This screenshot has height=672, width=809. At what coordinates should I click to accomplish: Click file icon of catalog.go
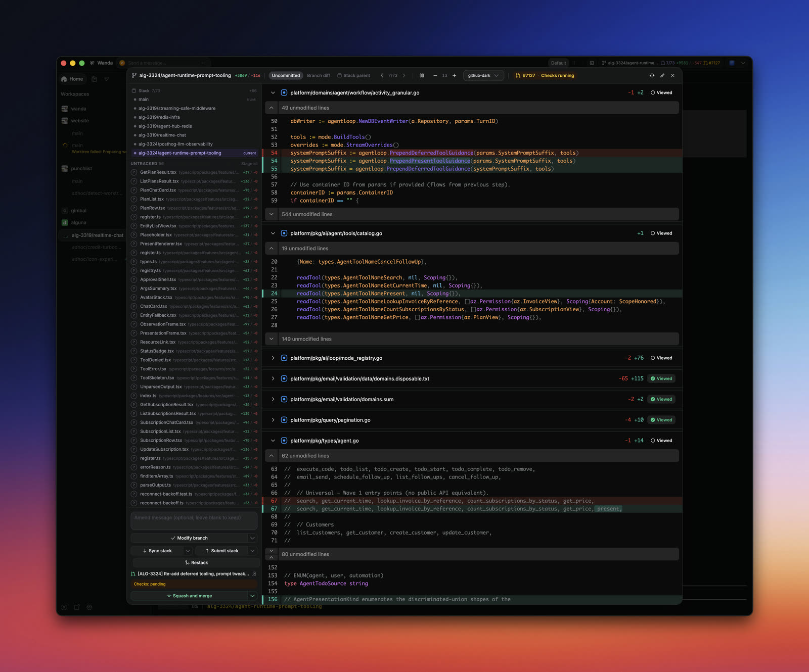tap(284, 233)
